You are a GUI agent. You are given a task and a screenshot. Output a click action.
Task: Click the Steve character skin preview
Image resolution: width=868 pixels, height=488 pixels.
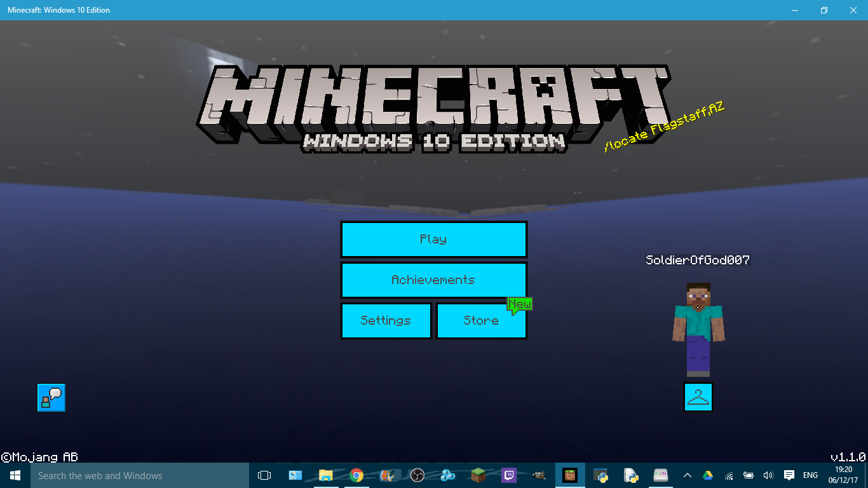click(698, 329)
